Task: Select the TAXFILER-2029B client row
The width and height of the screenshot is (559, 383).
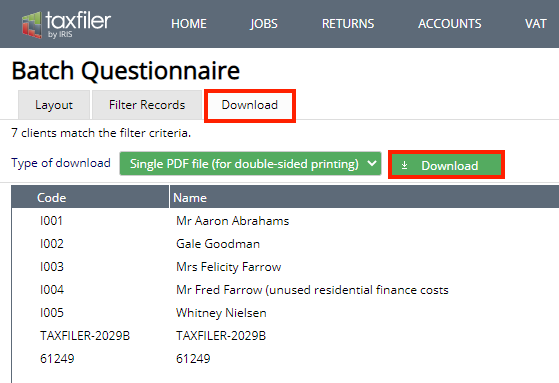Action: pos(285,336)
